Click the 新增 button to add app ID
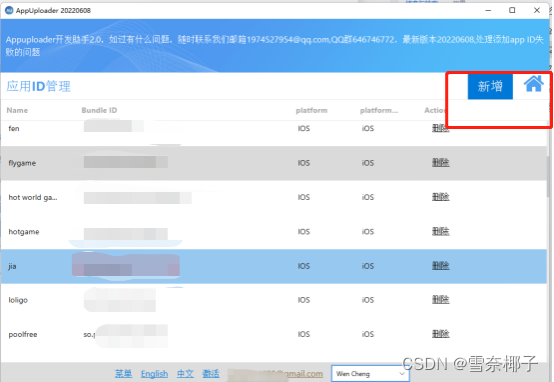554x382 pixels. (x=490, y=87)
